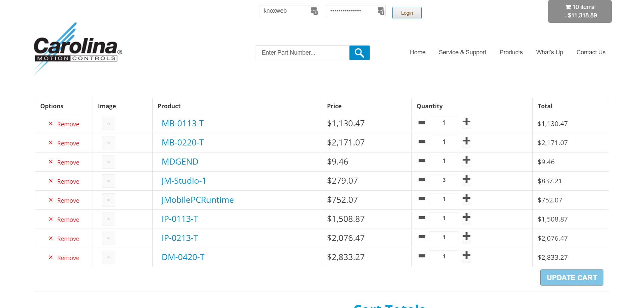
Task: Decrease quantity for JMobilePCRuntime
Action: tap(422, 199)
